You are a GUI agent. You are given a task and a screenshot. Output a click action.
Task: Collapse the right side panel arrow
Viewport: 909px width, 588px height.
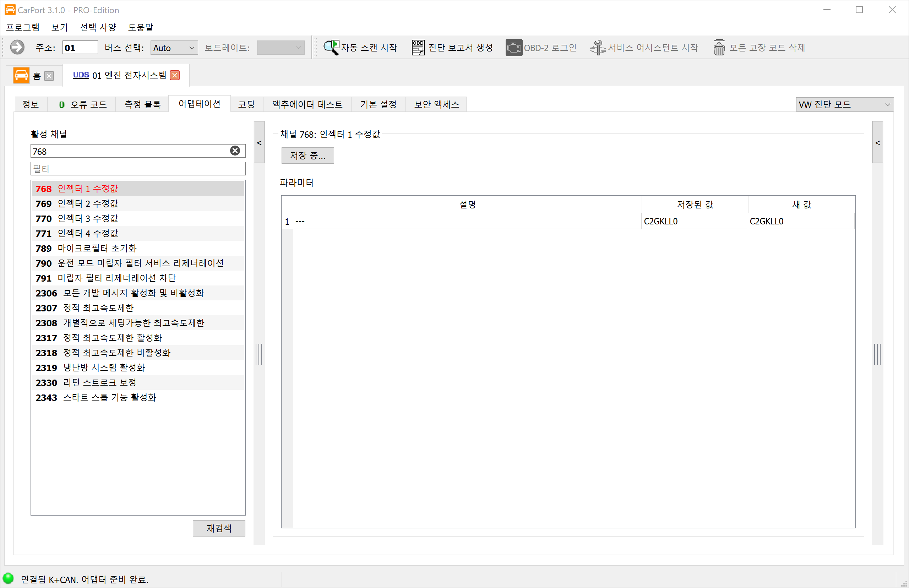pos(878,142)
